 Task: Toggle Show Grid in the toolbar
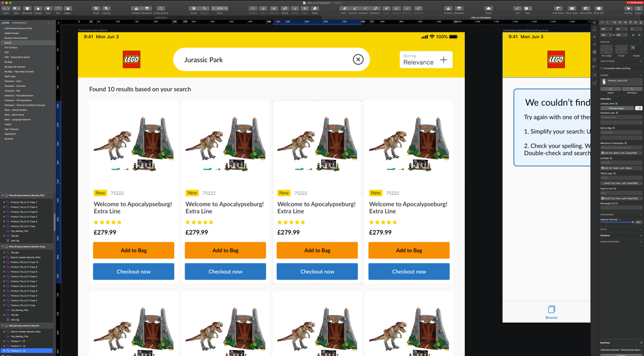(x=599, y=8)
